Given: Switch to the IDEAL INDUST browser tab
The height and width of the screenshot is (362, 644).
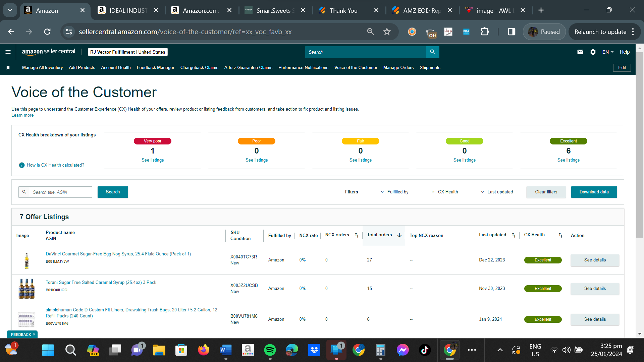Looking at the screenshot, I should coord(127,10).
